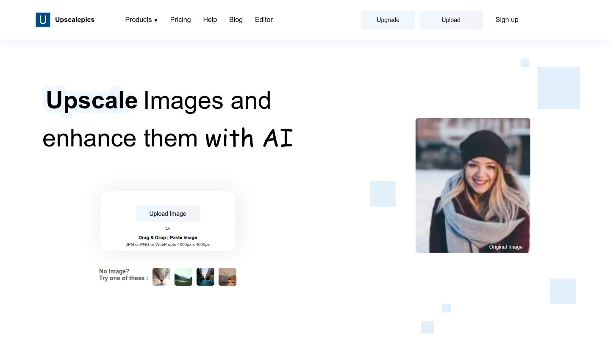Image resolution: width=610 pixels, height=364 pixels.
Task: Click the Sign up link
Action: tap(507, 20)
